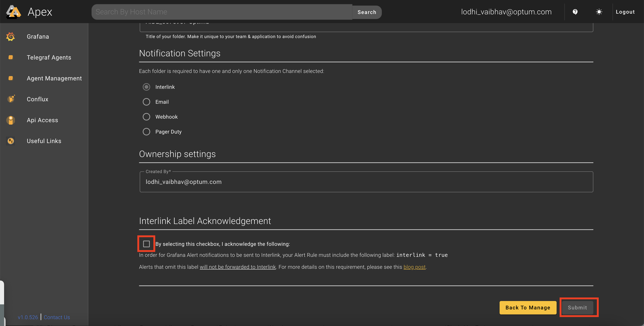
Task: Open the Conflux sidebar icon
Action: [x=11, y=99]
